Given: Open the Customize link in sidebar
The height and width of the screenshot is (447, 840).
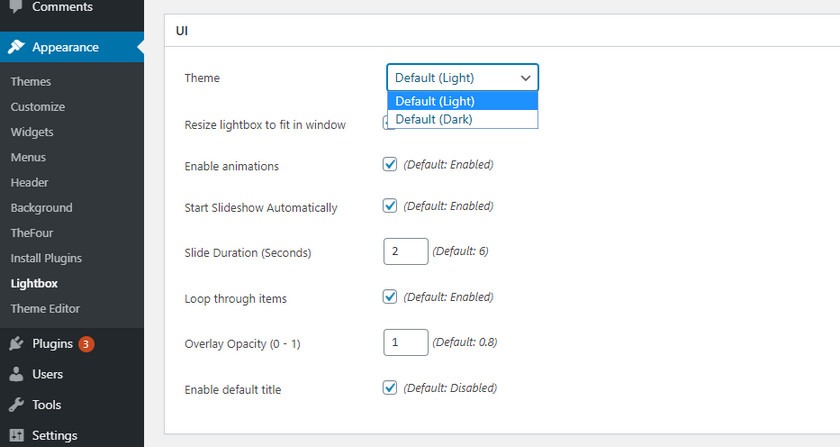Looking at the screenshot, I should pyautogui.click(x=38, y=107).
